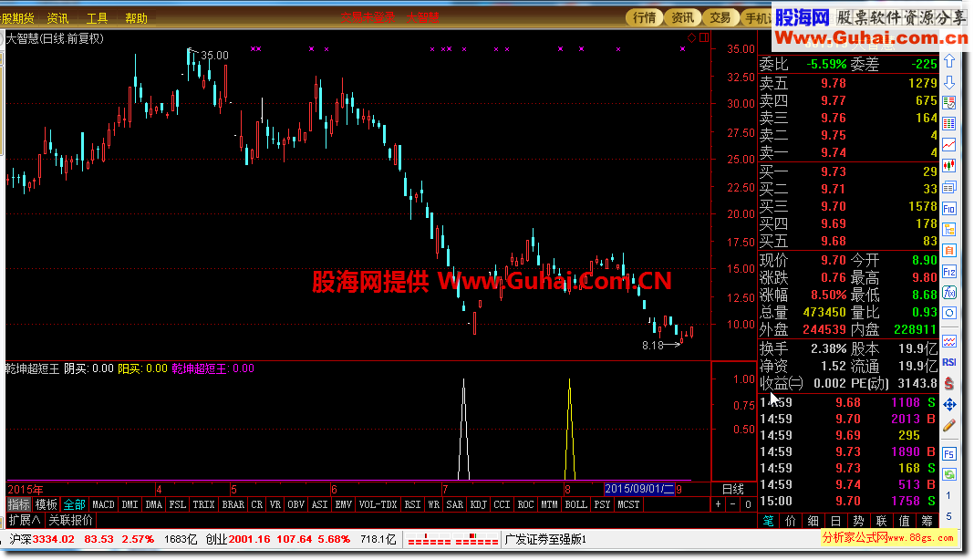Click the red S sidebar icon
The width and height of the screenshot is (974, 560).
[949, 383]
